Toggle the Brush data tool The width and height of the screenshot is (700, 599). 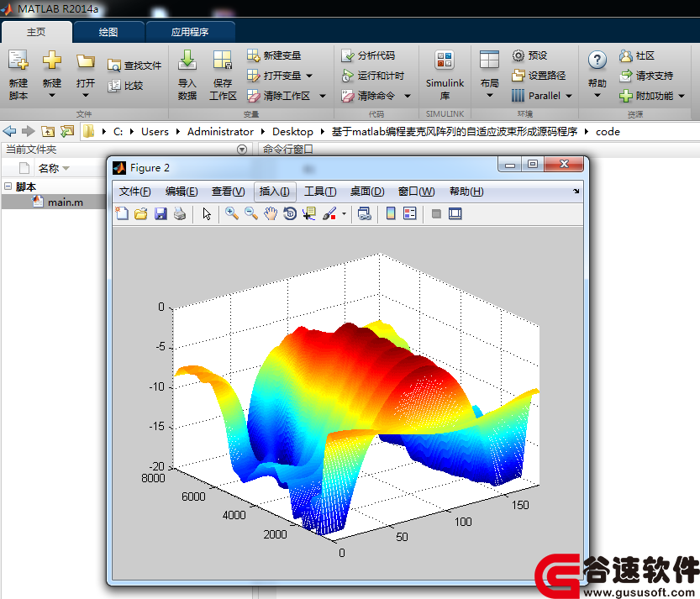(x=329, y=213)
